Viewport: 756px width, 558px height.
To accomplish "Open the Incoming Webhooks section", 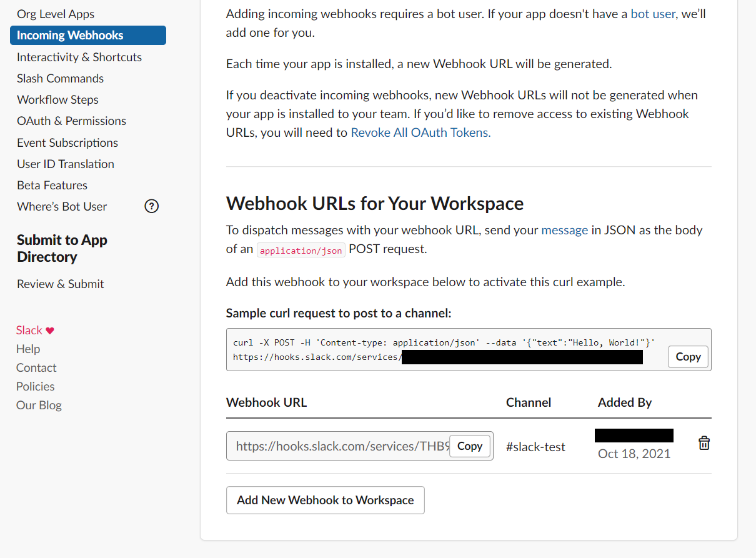I will 69,35.
